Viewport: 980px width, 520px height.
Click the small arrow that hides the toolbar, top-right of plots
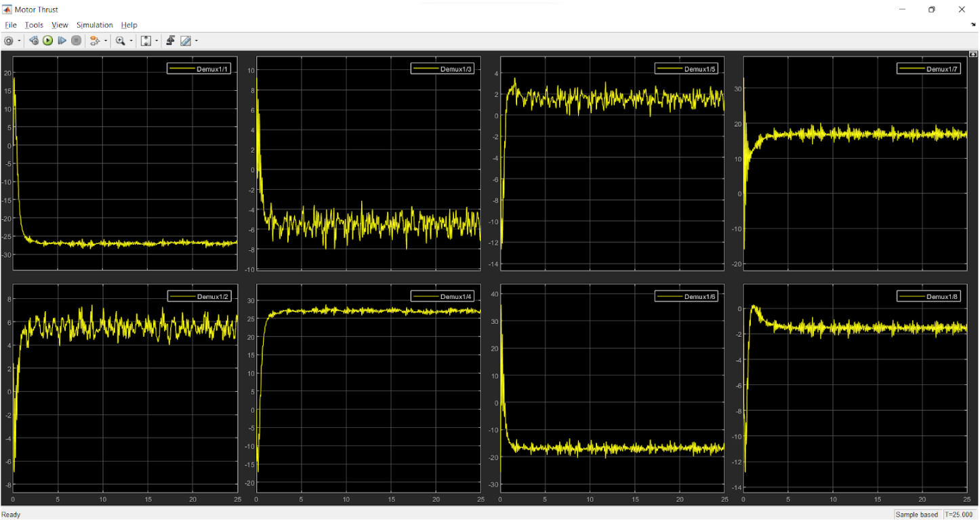[973, 54]
